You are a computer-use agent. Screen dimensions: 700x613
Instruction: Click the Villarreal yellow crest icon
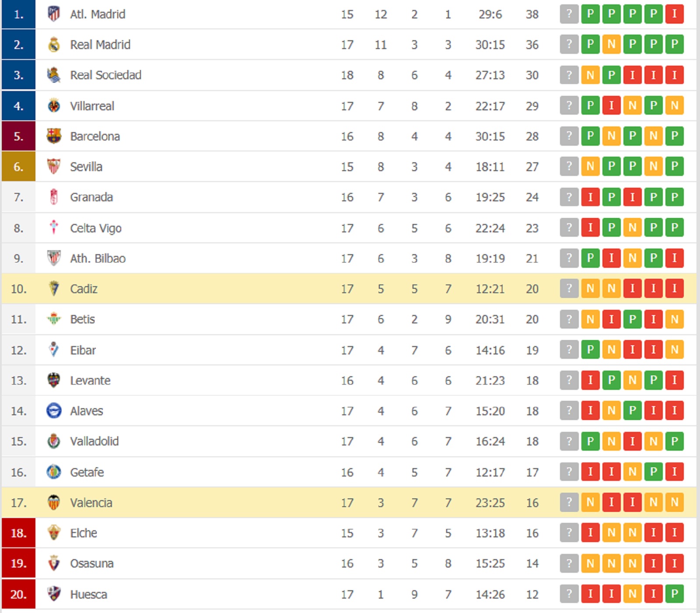pos(54,106)
